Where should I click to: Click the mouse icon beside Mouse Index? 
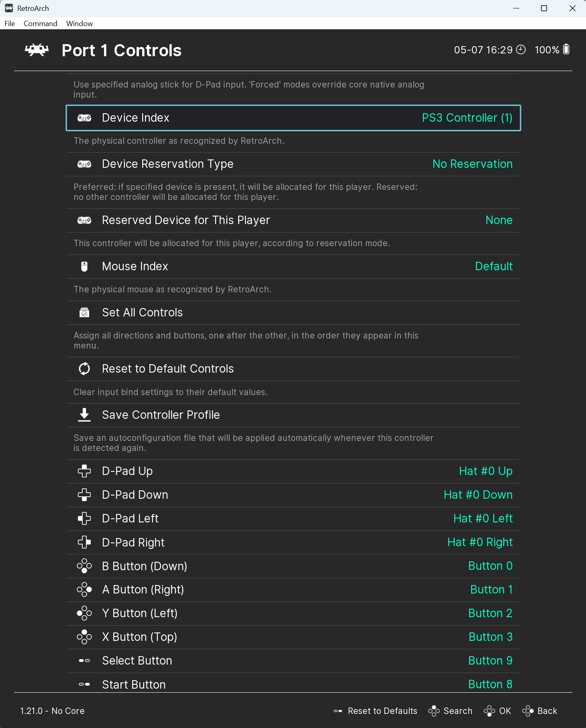tap(84, 267)
